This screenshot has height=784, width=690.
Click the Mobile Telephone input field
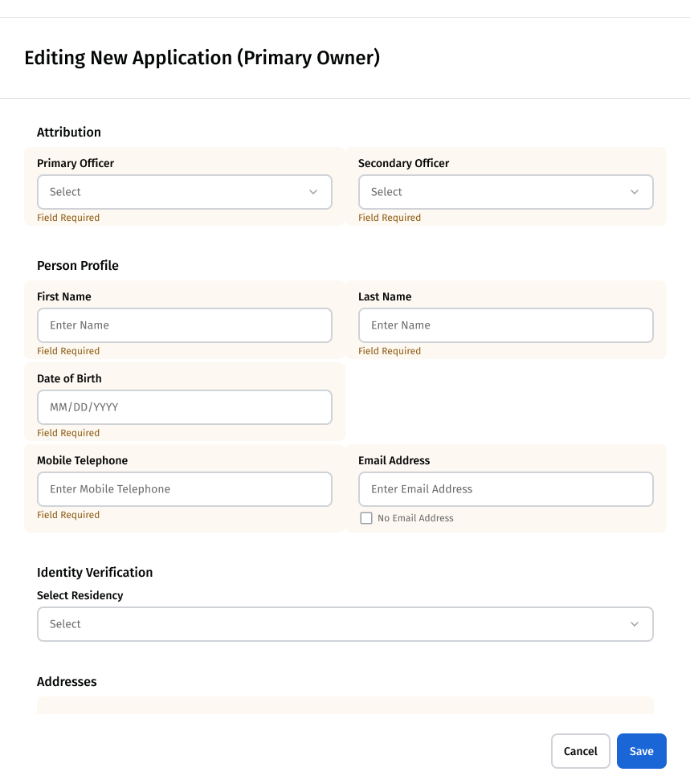[184, 489]
